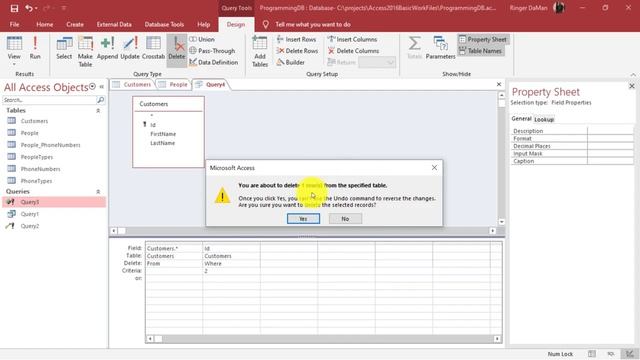Collapse the navigation pane shutter
Screen dimensions: 640x360
[101, 87]
